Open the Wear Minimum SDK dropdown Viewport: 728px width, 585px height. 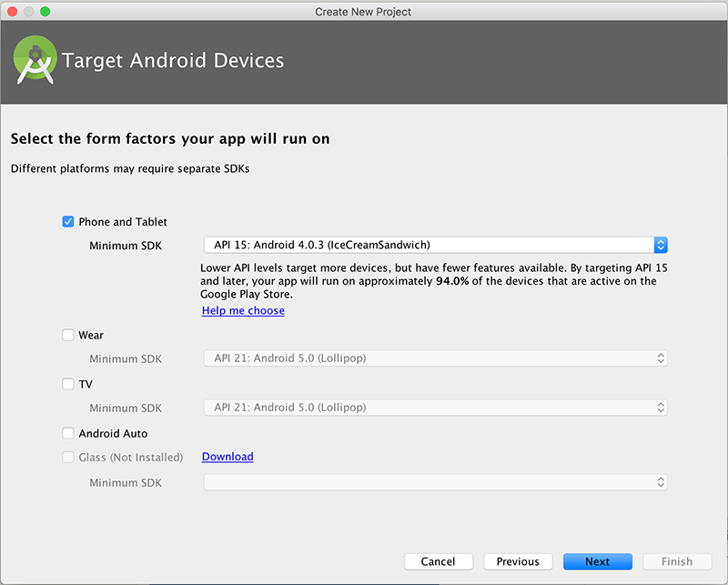[x=435, y=358]
